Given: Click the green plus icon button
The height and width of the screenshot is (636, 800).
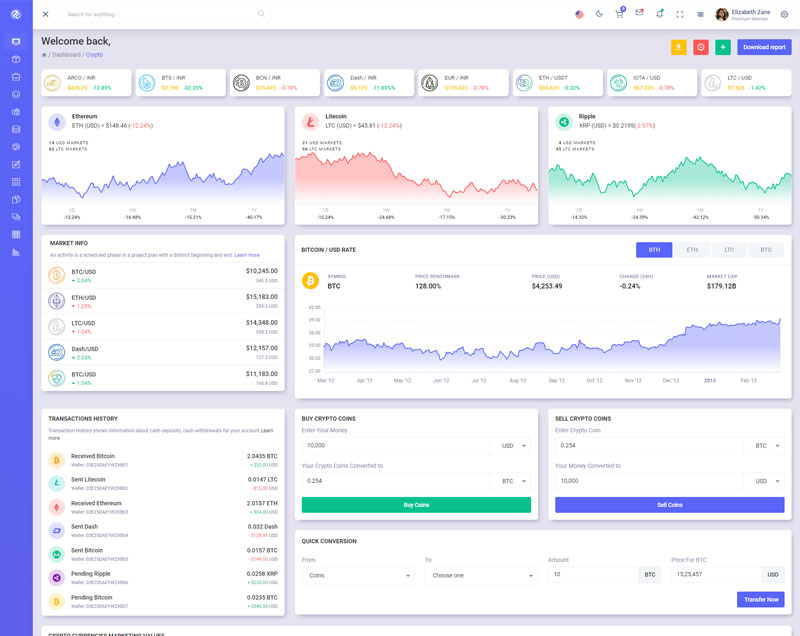Looking at the screenshot, I should (723, 47).
